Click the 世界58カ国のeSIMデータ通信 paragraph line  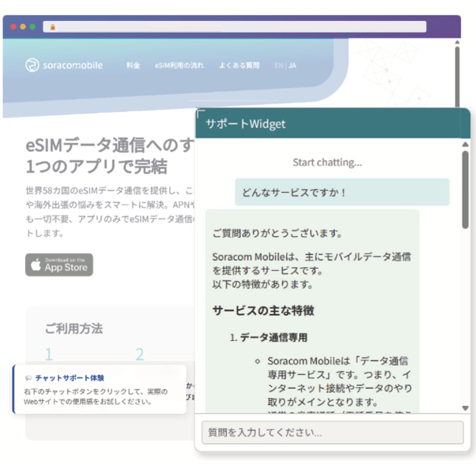[110, 191]
